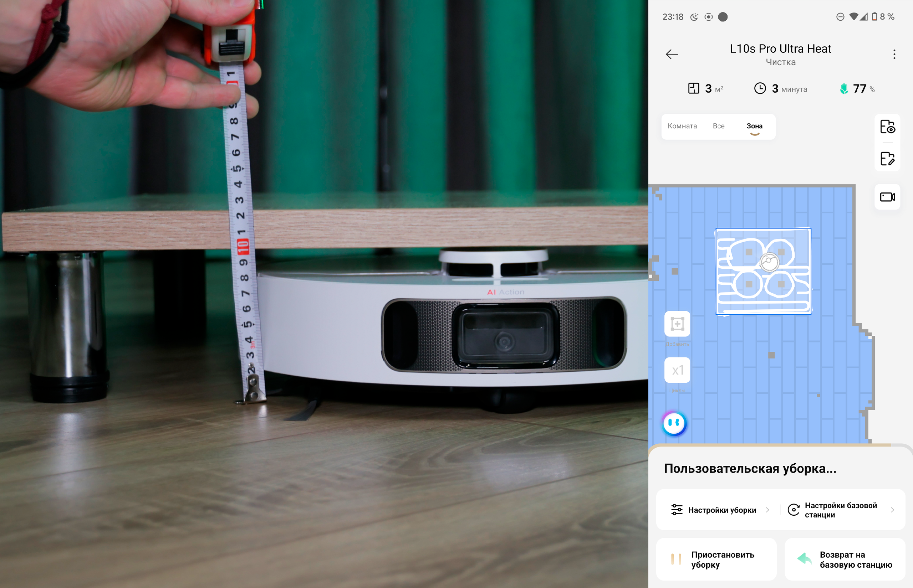Switch to the Все tab
Screen dimensions: 913x588
718,126
